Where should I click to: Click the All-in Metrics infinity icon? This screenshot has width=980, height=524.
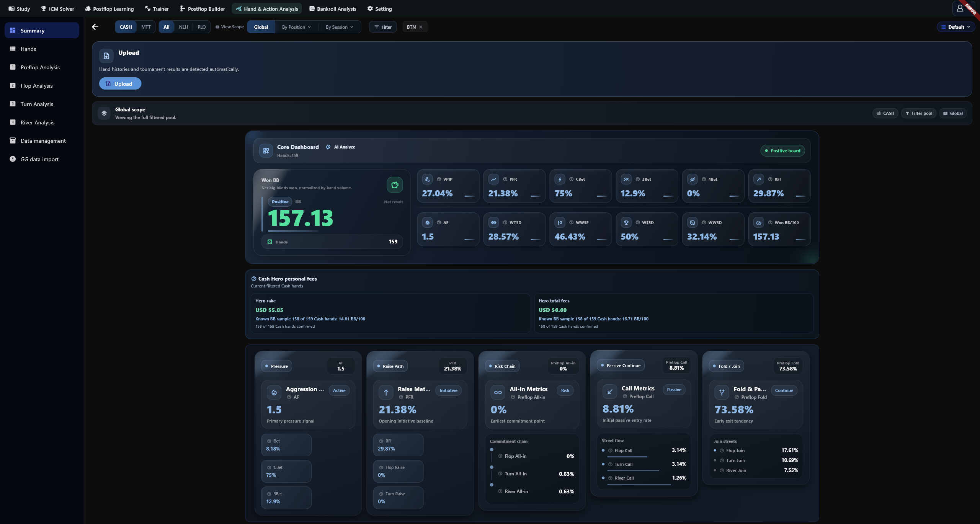click(498, 392)
